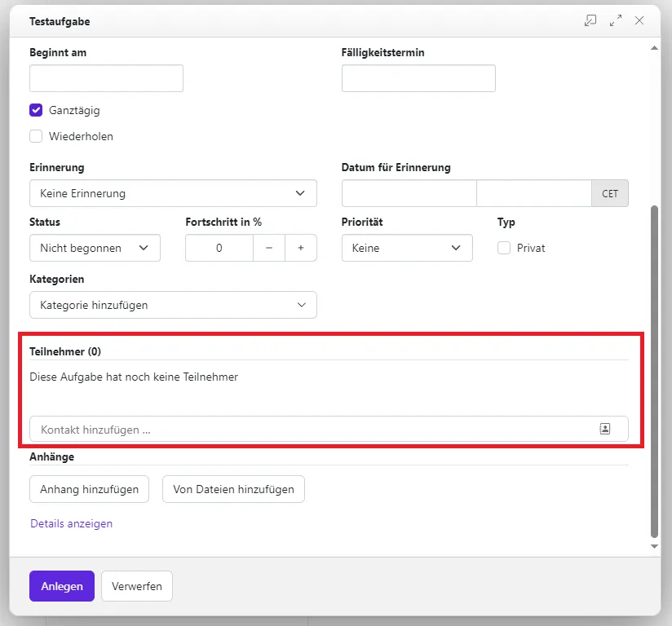Viewport: 672px width, 626px height.
Task: Open address book icon in contact field
Action: (x=604, y=429)
